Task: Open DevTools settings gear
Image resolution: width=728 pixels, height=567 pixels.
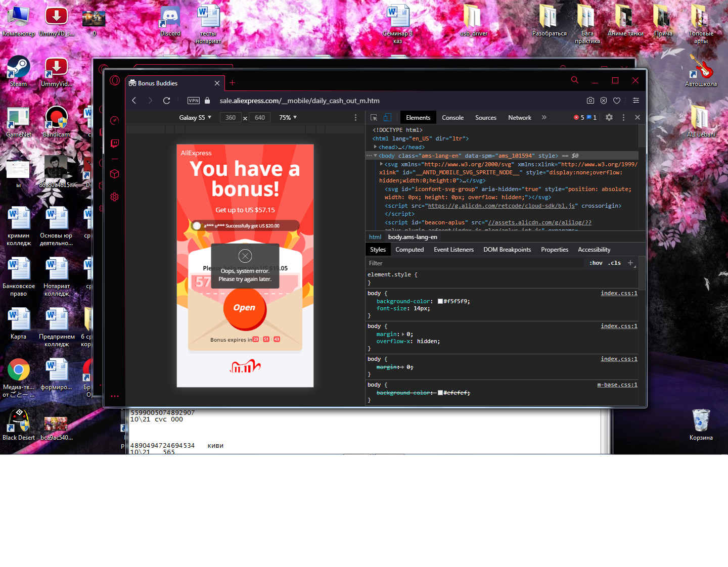Action: 609,117
